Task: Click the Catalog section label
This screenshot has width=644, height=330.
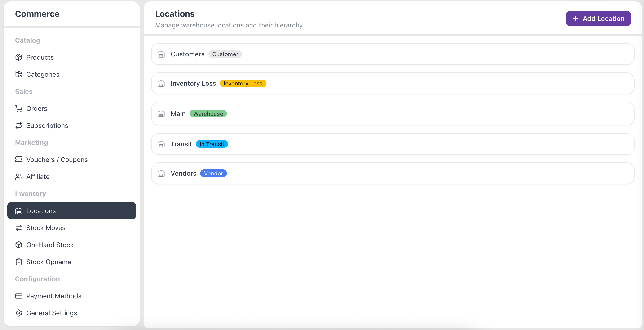Action: pyautogui.click(x=27, y=40)
